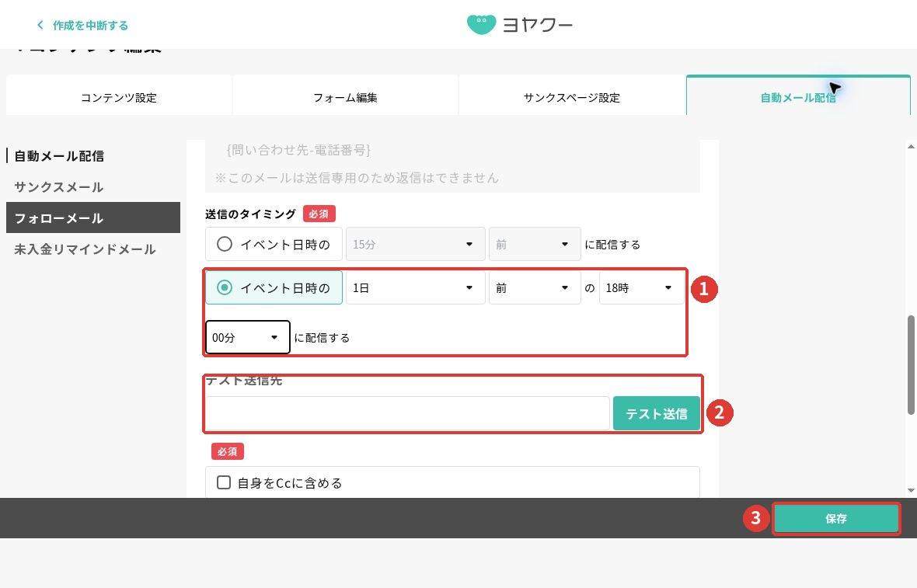This screenshot has width=917, height=588.
Task: Open the 1日 dropdown
Action: click(415, 287)
